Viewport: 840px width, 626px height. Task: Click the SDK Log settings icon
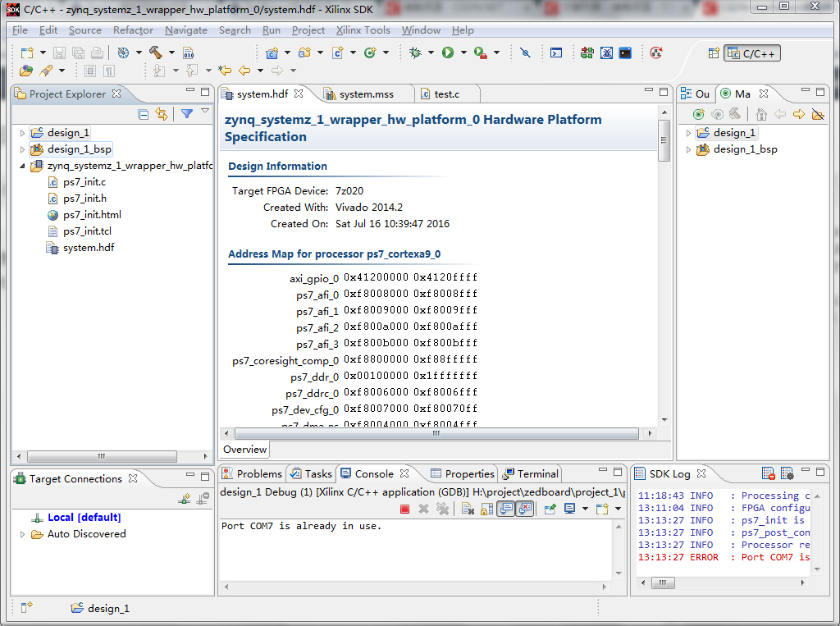click(787, 473)
